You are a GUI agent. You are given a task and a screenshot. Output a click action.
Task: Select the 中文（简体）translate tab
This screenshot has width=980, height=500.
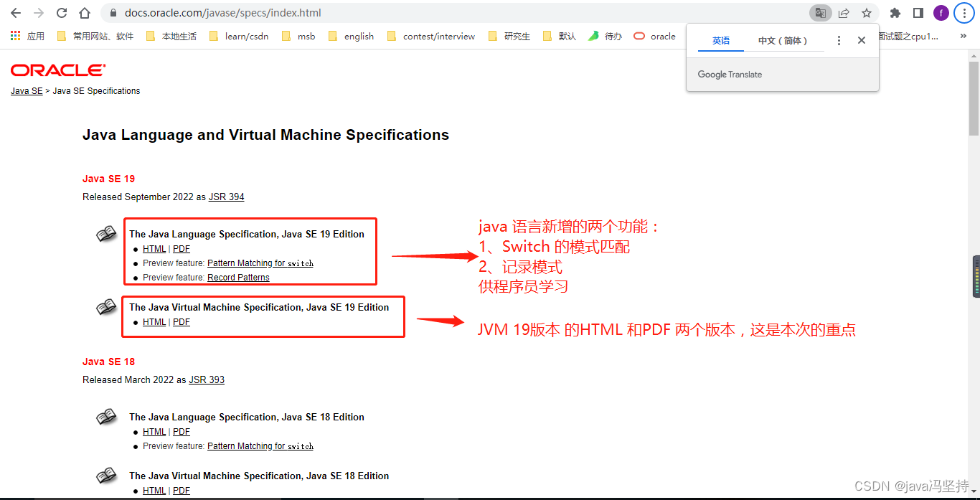click(x=783, y=41)
